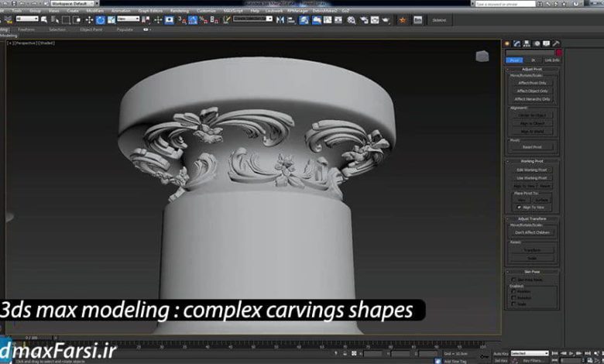Open the Utilities hammer panel icon
This screenshot has height=364, width=604.
(556, 43)
